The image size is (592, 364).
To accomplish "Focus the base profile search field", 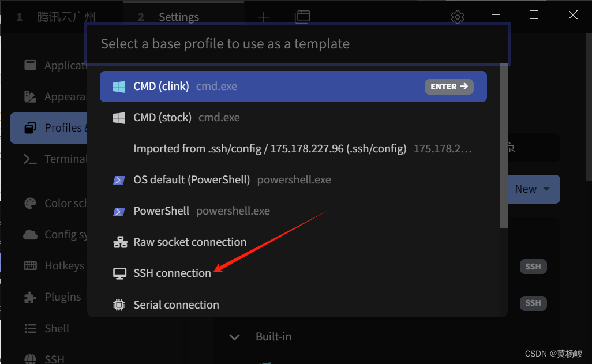I will coord(298,44).
